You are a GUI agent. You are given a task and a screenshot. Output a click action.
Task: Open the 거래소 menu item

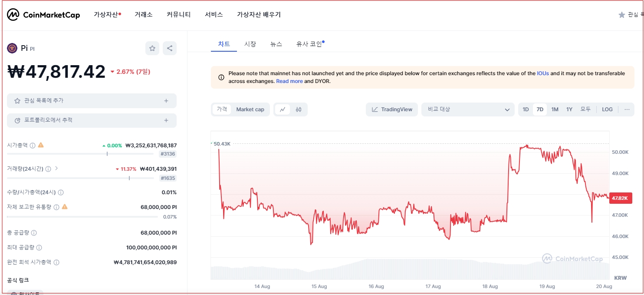(x=144, y=14)
